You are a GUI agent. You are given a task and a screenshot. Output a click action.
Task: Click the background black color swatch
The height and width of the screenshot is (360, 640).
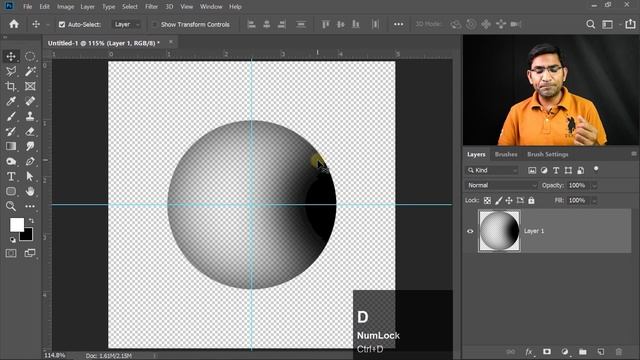tap(27, 235)
